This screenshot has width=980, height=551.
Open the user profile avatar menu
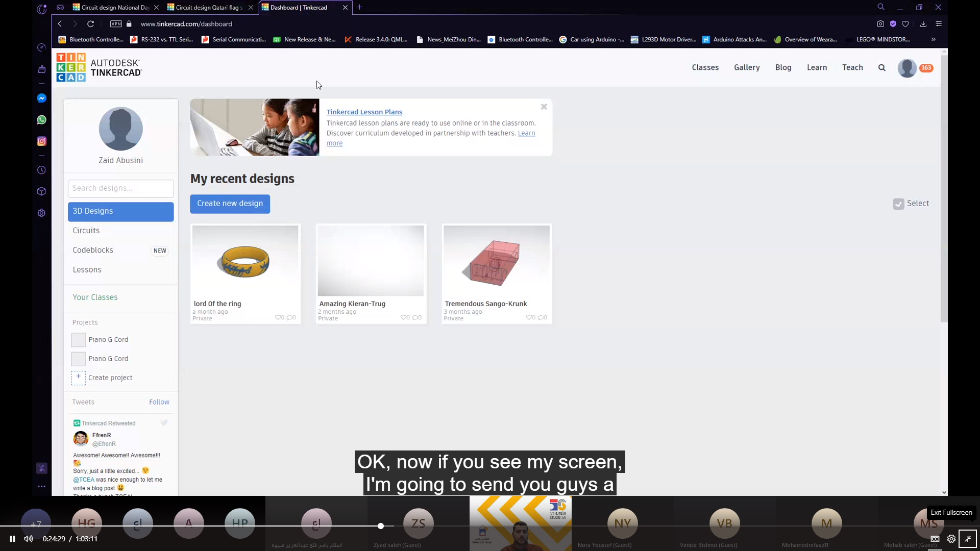tap(907, 68)
